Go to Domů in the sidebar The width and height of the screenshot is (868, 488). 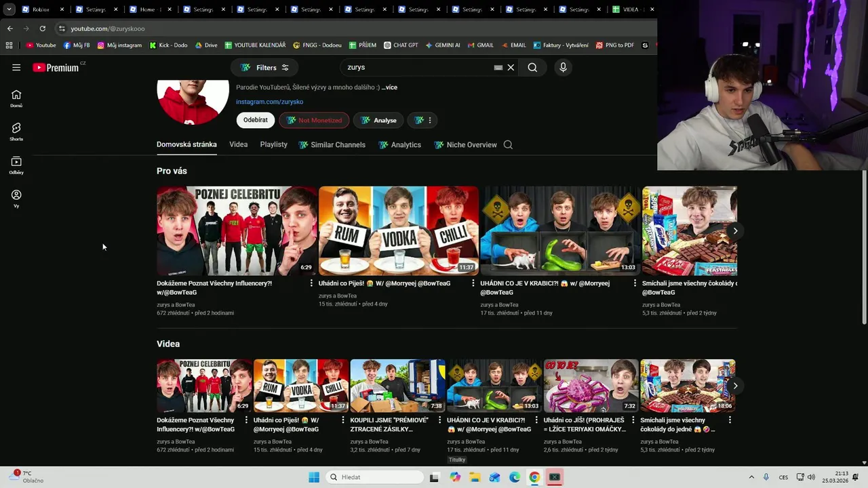click(16, 98)
